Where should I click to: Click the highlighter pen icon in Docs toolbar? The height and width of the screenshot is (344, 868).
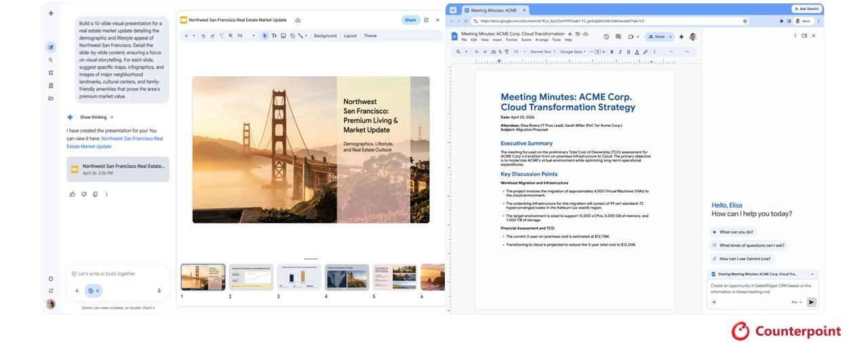tap(646, 52)
